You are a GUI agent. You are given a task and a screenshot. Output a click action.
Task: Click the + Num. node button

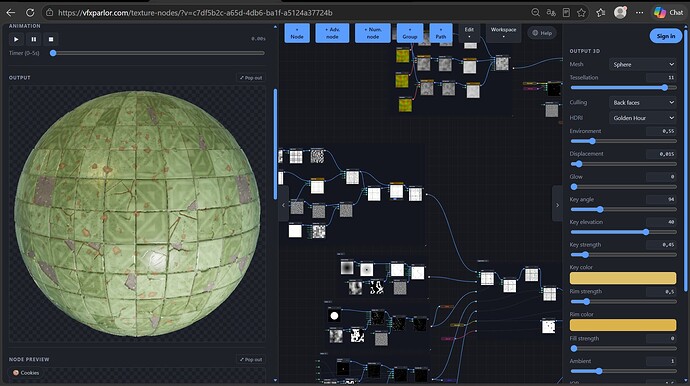click(372, 33)
